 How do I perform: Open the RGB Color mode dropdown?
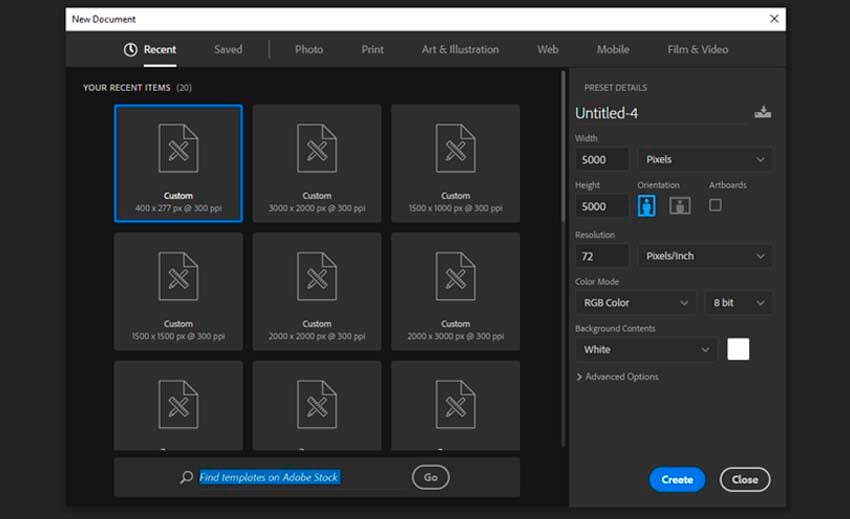pyautogui.click(x=635, y=303)
